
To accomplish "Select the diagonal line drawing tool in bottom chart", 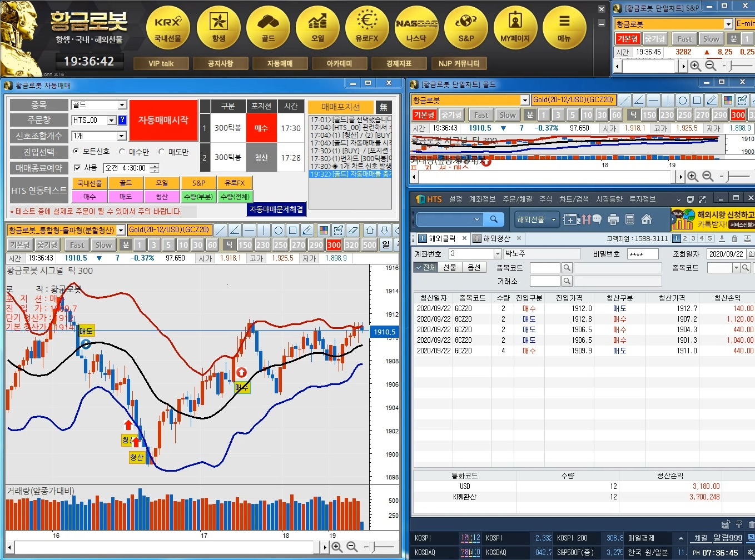I will tap(221, 230).
